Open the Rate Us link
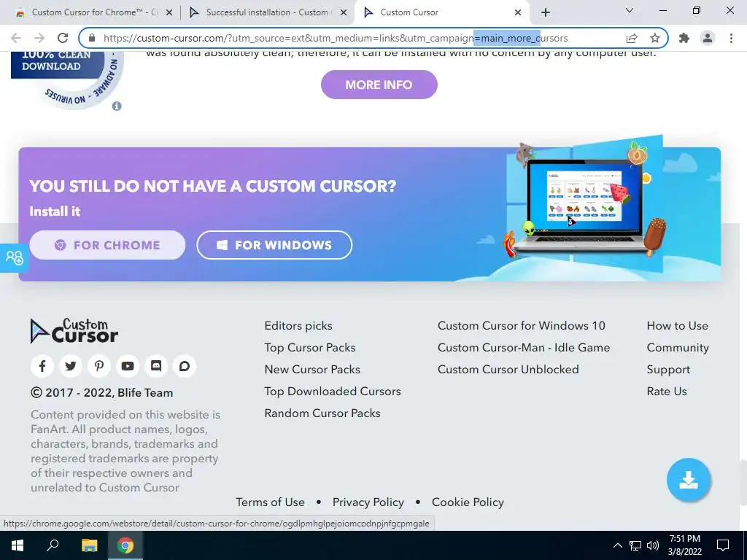This screenshot has height=560, width=747. 667,392
